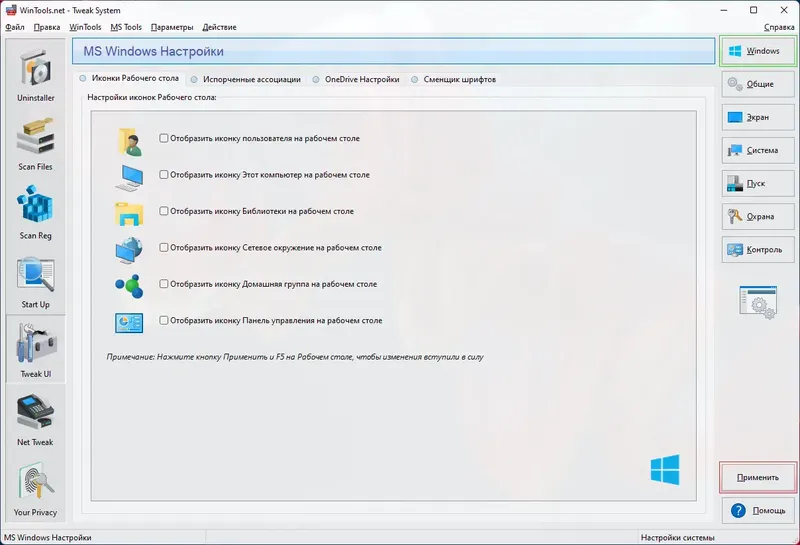Select the Пуск category button

758,183
